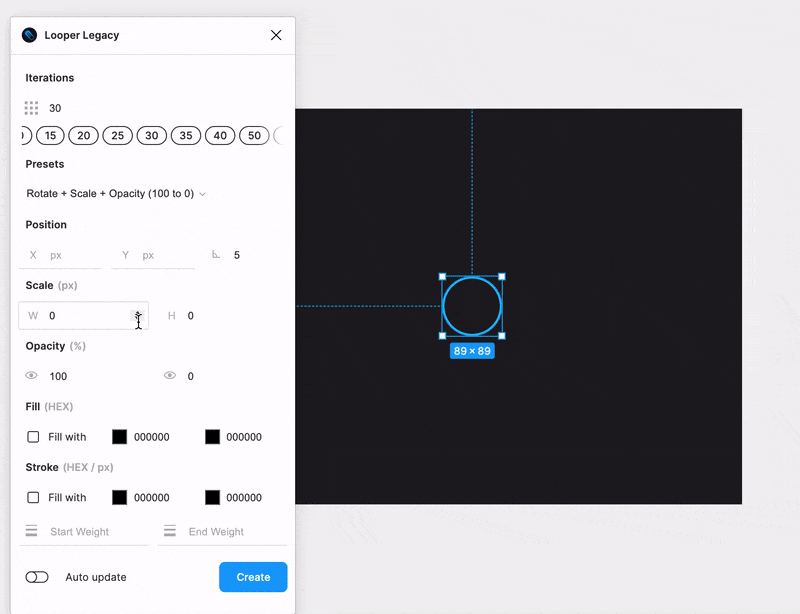Click the Opacity (%) section heading
The height and width of the screenshot is (614, 800).
tap(56, 347)
